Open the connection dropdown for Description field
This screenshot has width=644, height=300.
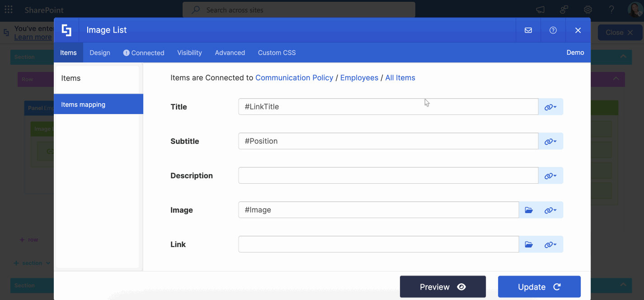tap(550, 176)
